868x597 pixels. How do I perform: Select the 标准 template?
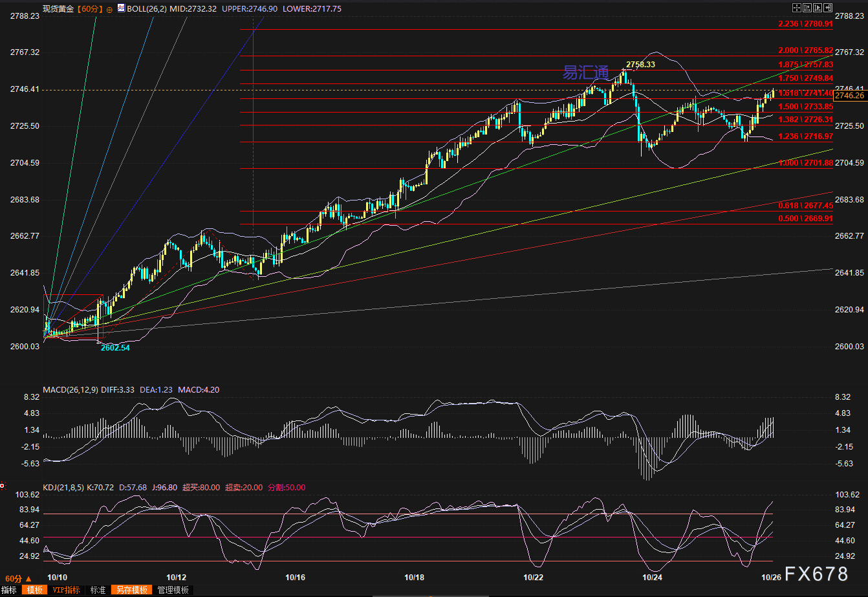point(98,590)
